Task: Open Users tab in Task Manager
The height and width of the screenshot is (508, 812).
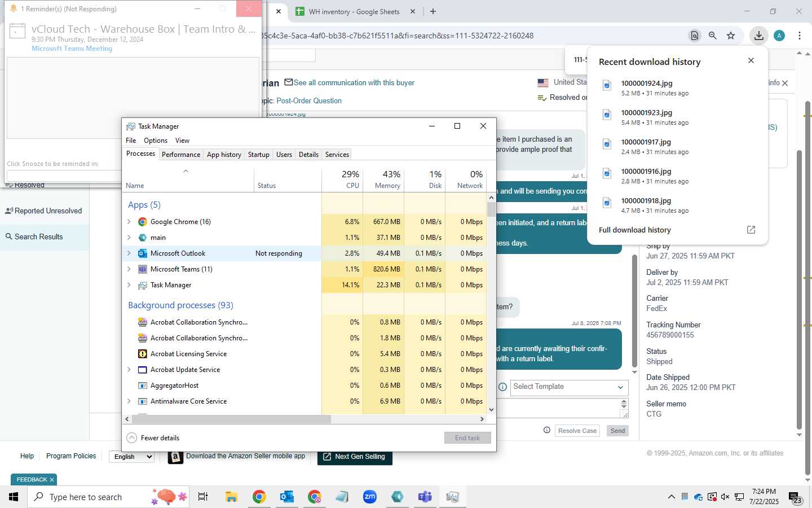Action: (284, 155)
